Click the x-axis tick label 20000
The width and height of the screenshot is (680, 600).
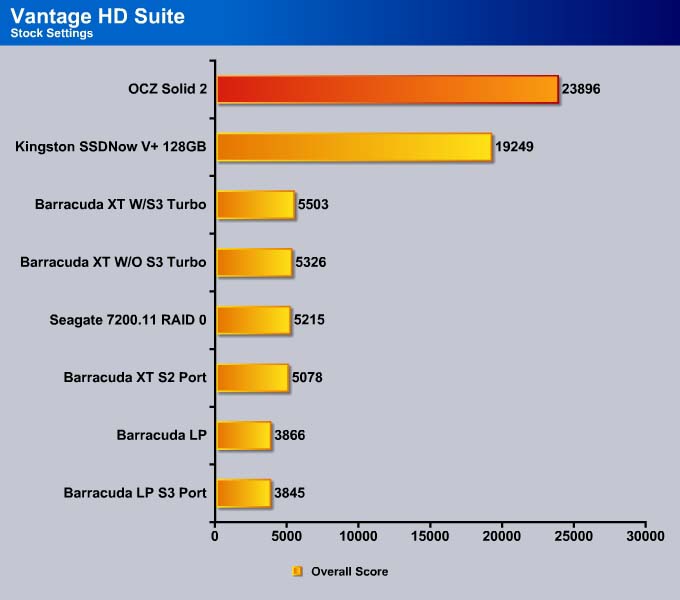[502, 536]
